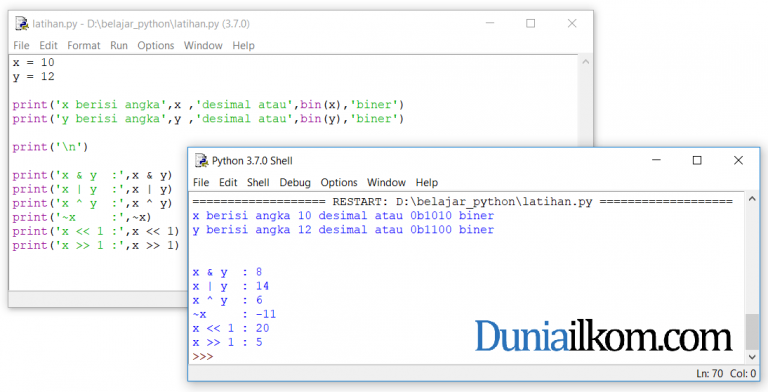This screenshot has height=392, width=768.
Task: Close the Python 3.7.0 Shell window
Action: click(x=738, y=160)
